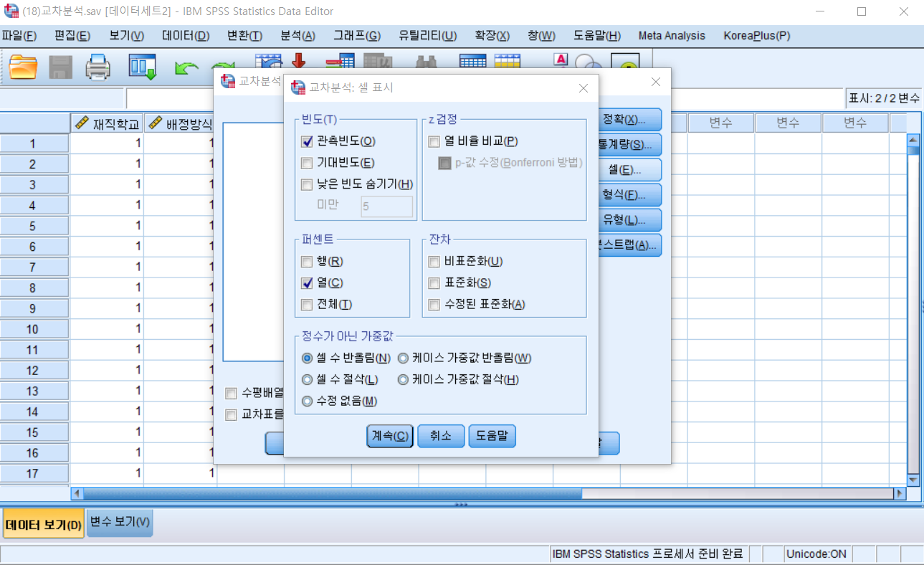Click the red down-arrow Go to variable icon
This screenshot has height=565, width=924.
coord(299,61)
